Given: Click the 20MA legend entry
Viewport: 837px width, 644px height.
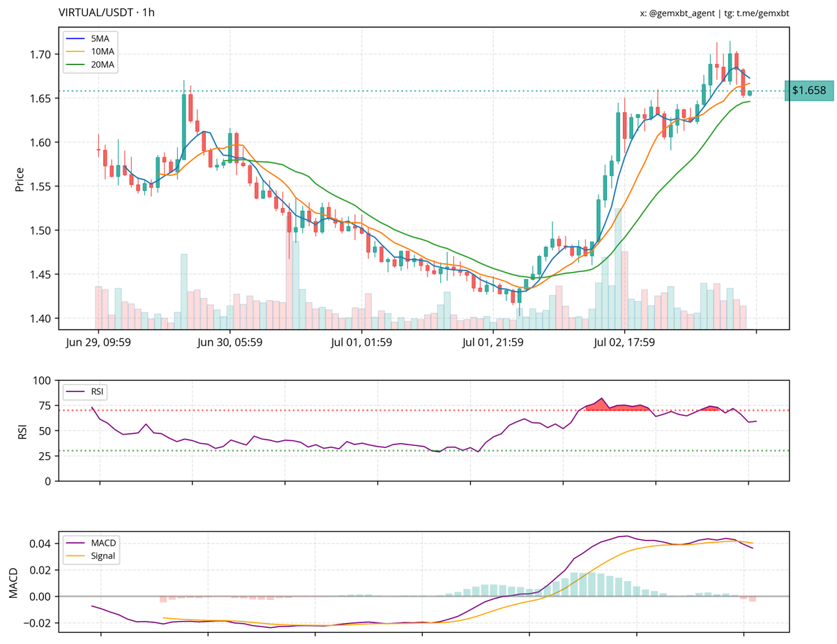Looking at the screenshot, I should [91, 64].
